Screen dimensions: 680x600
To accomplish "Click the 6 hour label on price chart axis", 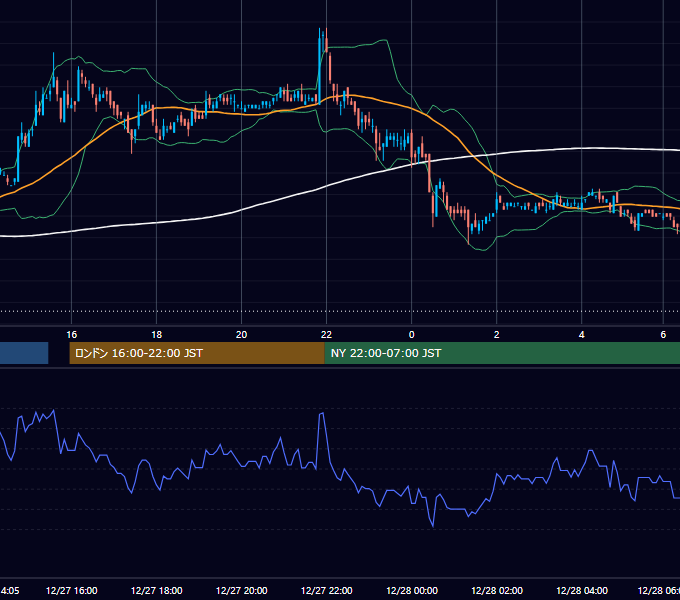I will tap(663, 335).
